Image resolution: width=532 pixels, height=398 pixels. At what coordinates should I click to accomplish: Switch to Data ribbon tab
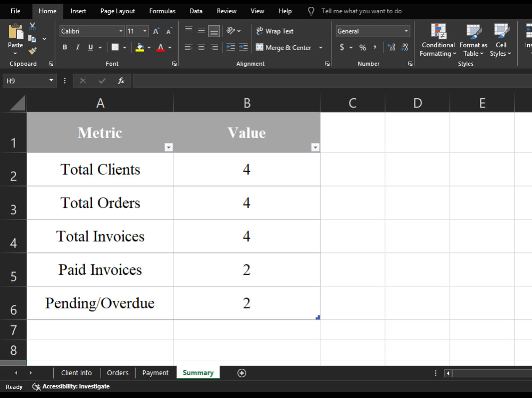[196, 11]
